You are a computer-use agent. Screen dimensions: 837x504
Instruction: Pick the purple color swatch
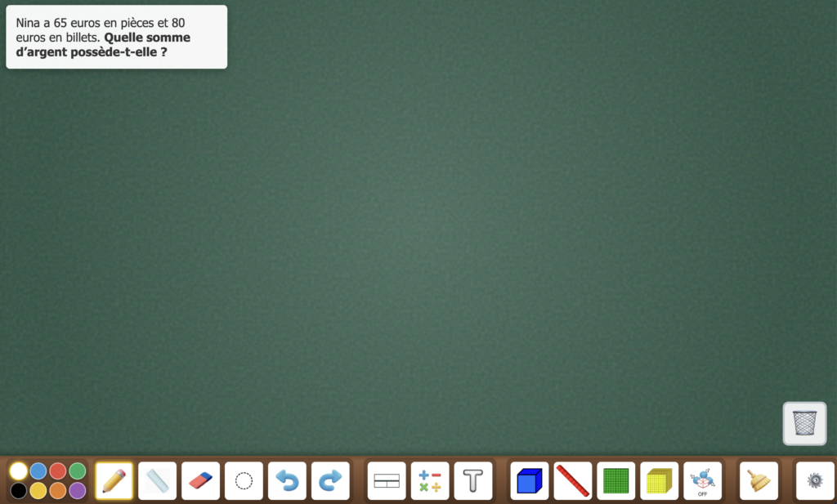(x=78, y=490)
